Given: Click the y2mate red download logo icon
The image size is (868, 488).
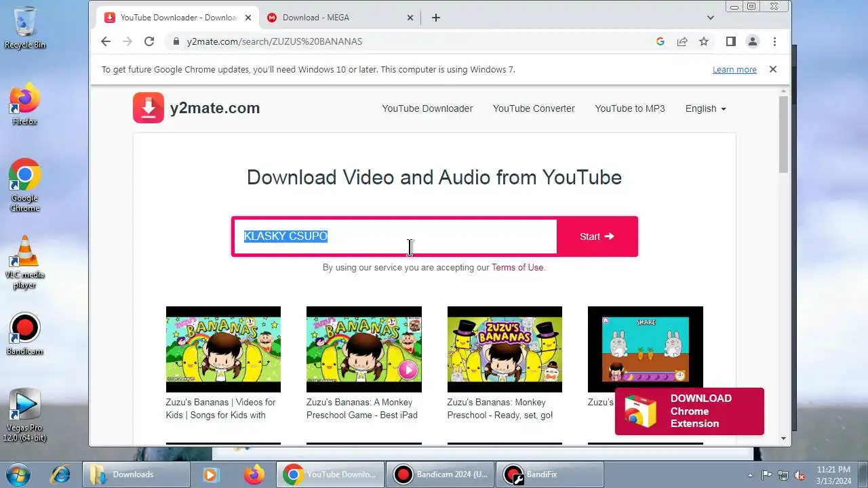Looking at the screenshot, I should click(x=149, y=108).
